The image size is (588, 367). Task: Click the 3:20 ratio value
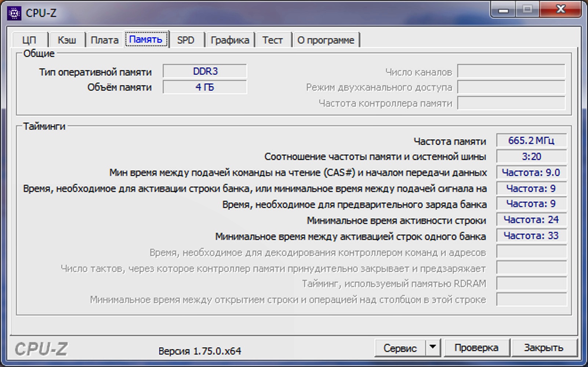[531, 157]
